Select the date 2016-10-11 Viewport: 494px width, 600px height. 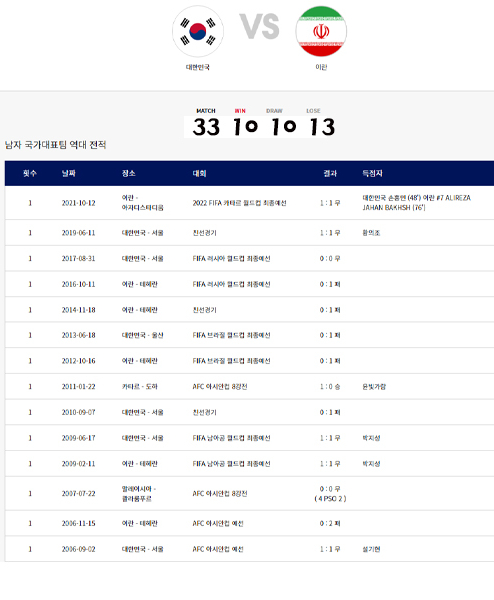[78, 284]
